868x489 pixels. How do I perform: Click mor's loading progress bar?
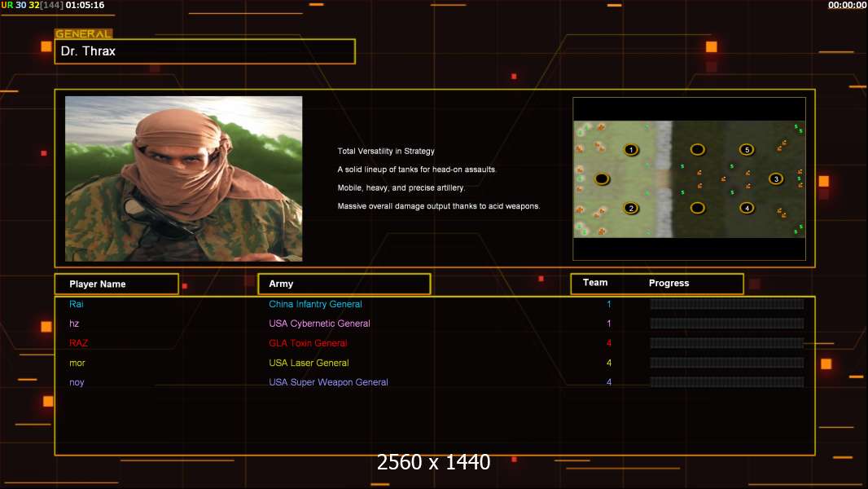coord(727,363)
